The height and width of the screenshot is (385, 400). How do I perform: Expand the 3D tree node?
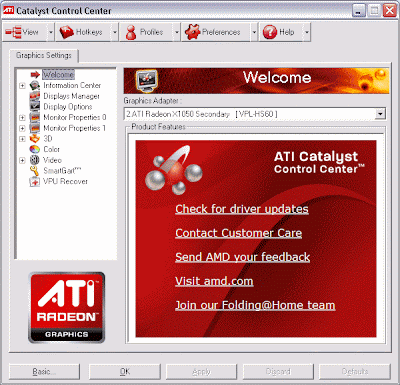(22, 139)
